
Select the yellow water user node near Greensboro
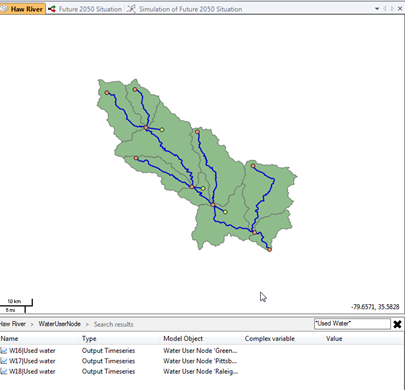(162, 130)
